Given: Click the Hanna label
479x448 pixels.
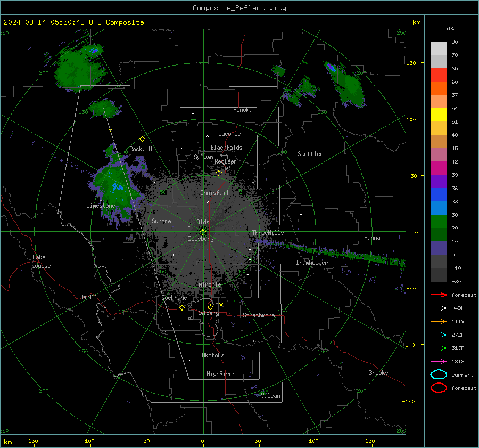Looking at the screenshot, I should (x=372, y=238).
